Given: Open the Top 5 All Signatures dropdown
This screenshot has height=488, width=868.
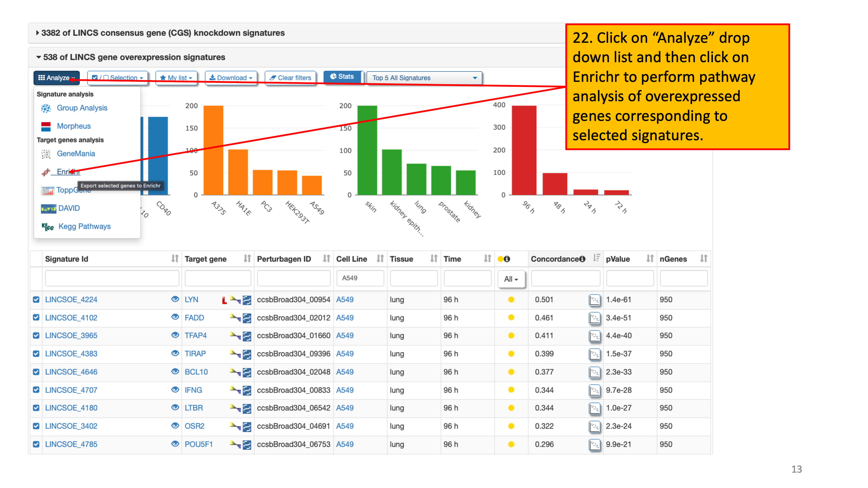Looking at the screenshot, I should [x=424, y=78].
